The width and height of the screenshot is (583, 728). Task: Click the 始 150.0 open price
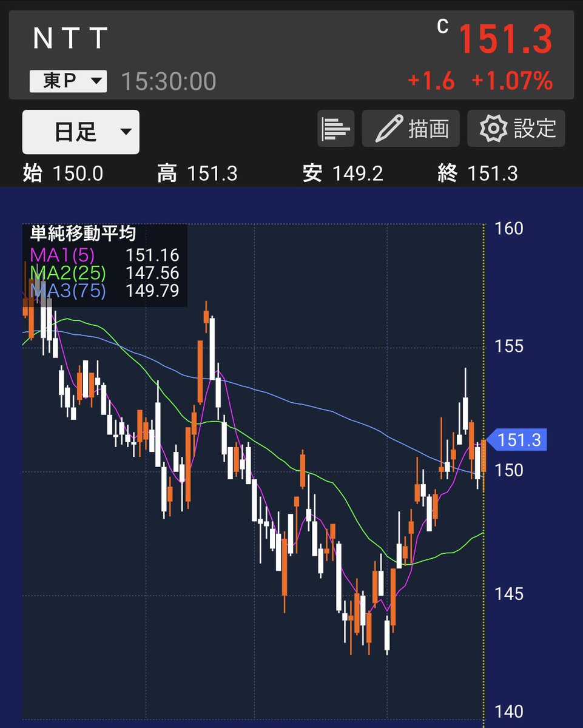pos(63,174)
